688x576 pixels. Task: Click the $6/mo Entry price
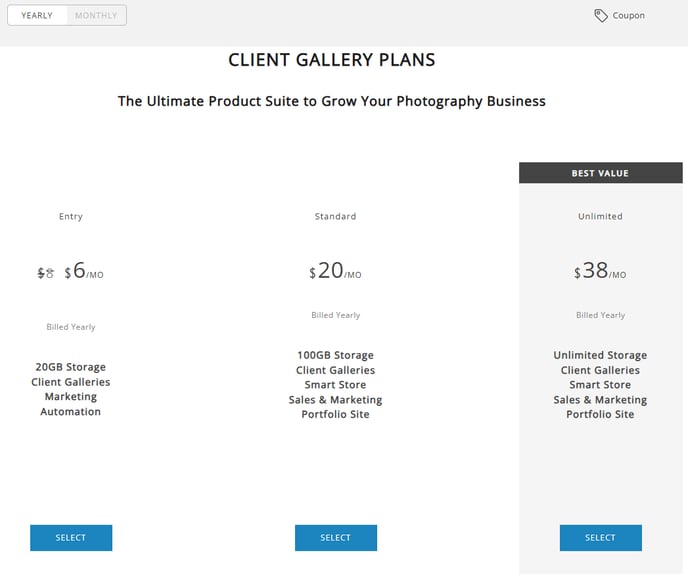(x=84, y=271)
